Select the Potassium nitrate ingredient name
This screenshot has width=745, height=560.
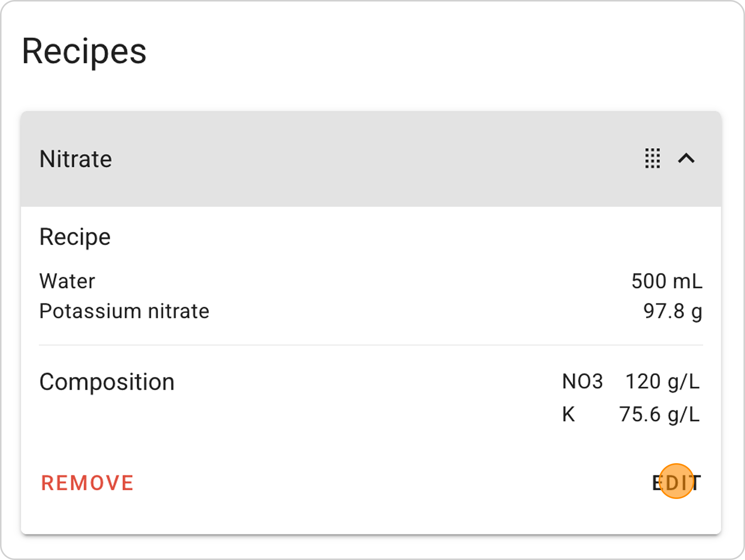[x=124, y=311]
